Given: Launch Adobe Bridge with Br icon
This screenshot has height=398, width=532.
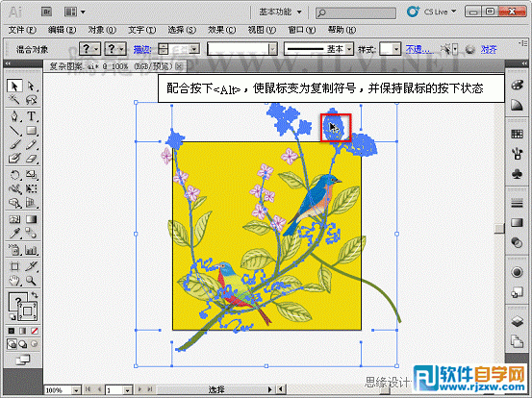Looking at the screenshot, I should point(47,12).
